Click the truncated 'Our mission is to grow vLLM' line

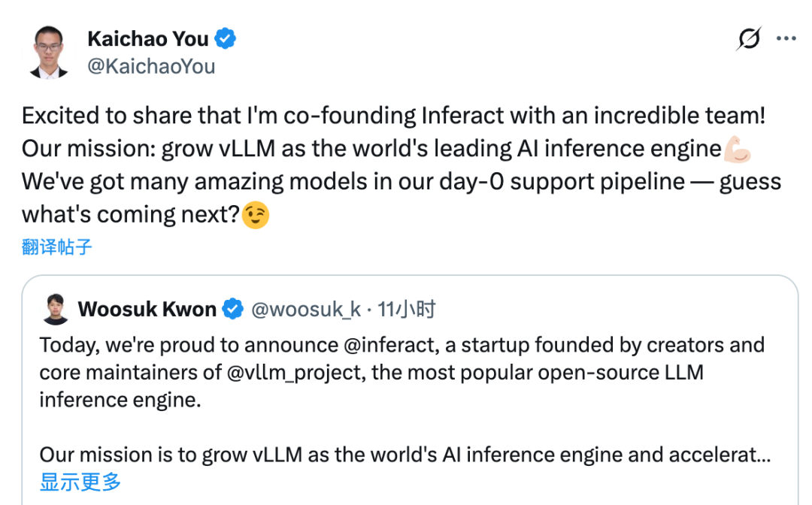pyautogui.click(x=405, y=455)
